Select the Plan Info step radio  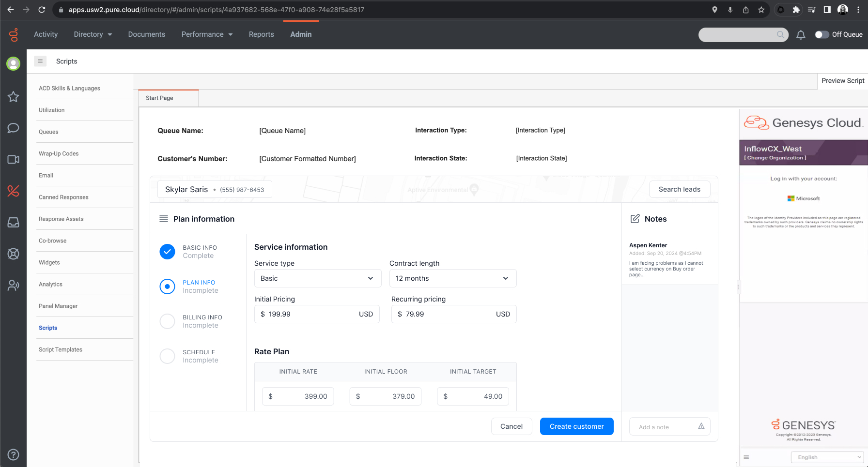point(167,286)
